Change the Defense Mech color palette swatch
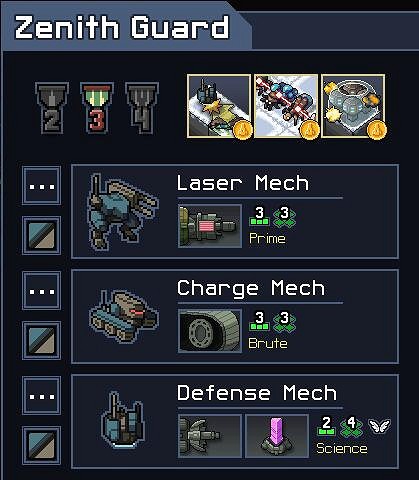 [41, 445]
